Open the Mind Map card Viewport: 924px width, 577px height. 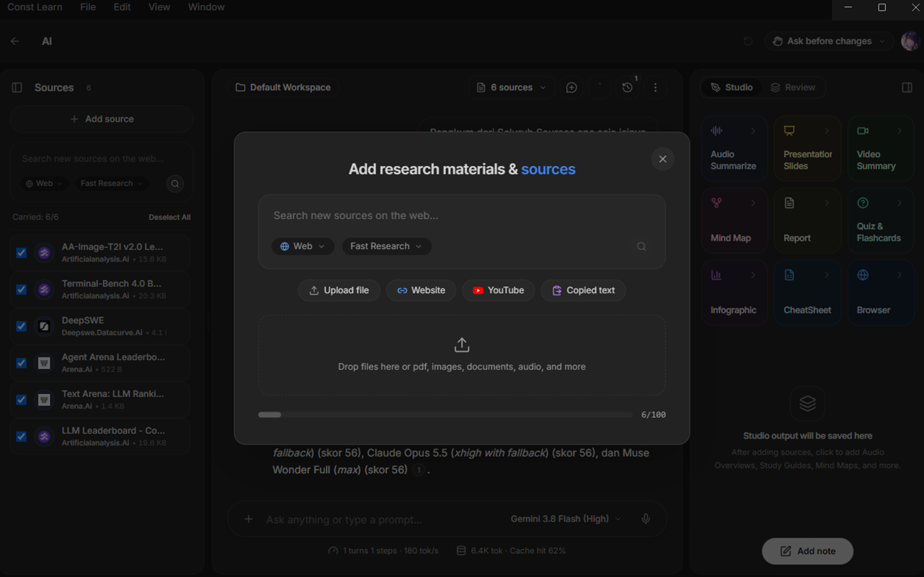tap(734, 220)
